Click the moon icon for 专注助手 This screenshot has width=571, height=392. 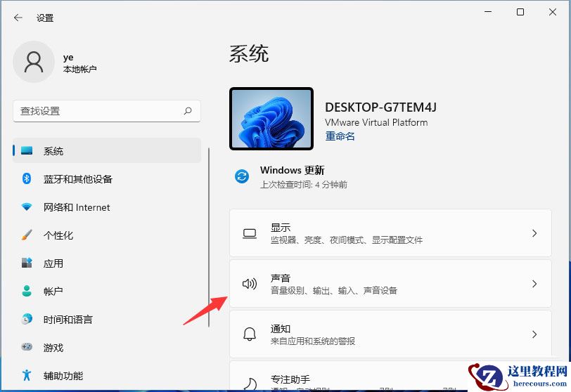tap(250, 384)
